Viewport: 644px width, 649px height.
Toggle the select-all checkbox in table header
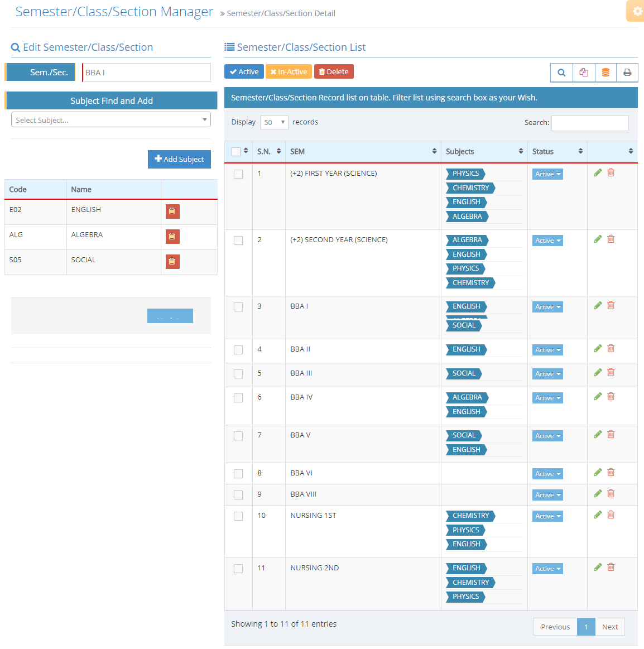click(236, 152)
